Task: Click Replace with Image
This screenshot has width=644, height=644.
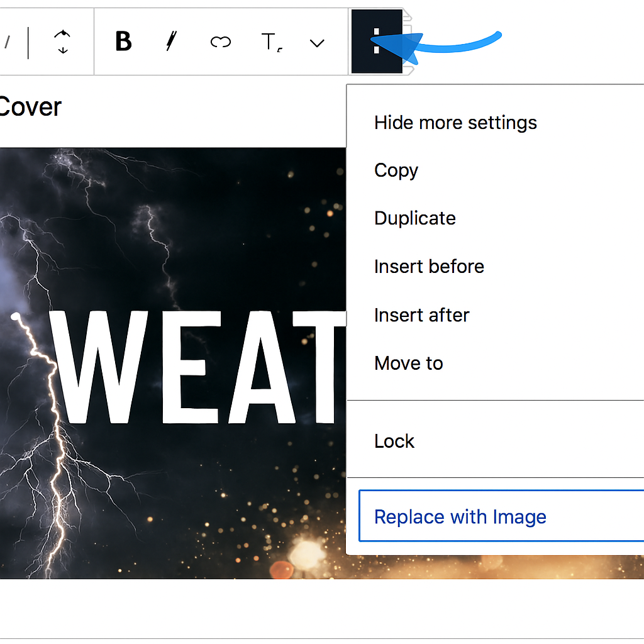Action: click(x=460, y=517)
